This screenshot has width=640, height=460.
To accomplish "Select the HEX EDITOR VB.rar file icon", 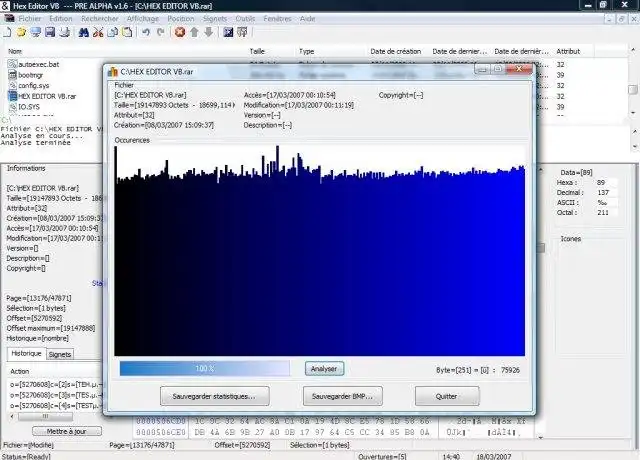I will pos(12,96).
